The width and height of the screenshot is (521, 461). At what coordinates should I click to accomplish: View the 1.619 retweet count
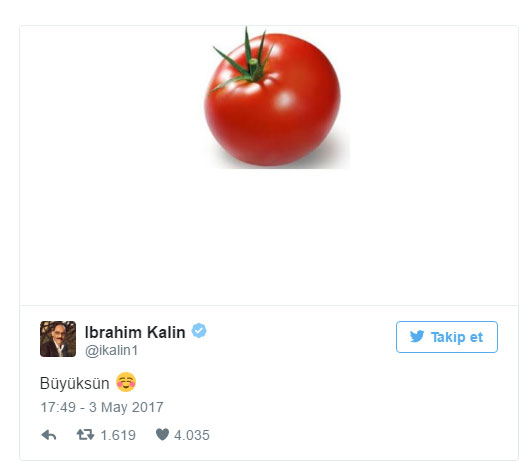coord(118,435)
